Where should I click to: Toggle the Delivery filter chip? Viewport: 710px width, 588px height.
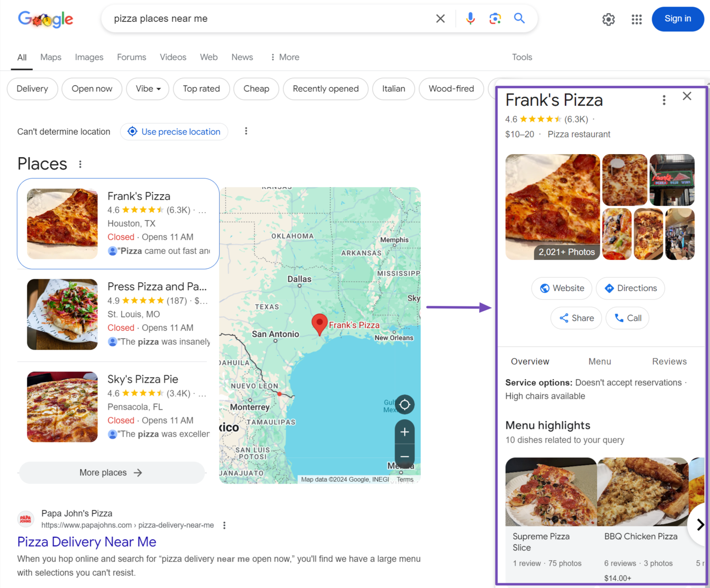[x=32, y=89]
